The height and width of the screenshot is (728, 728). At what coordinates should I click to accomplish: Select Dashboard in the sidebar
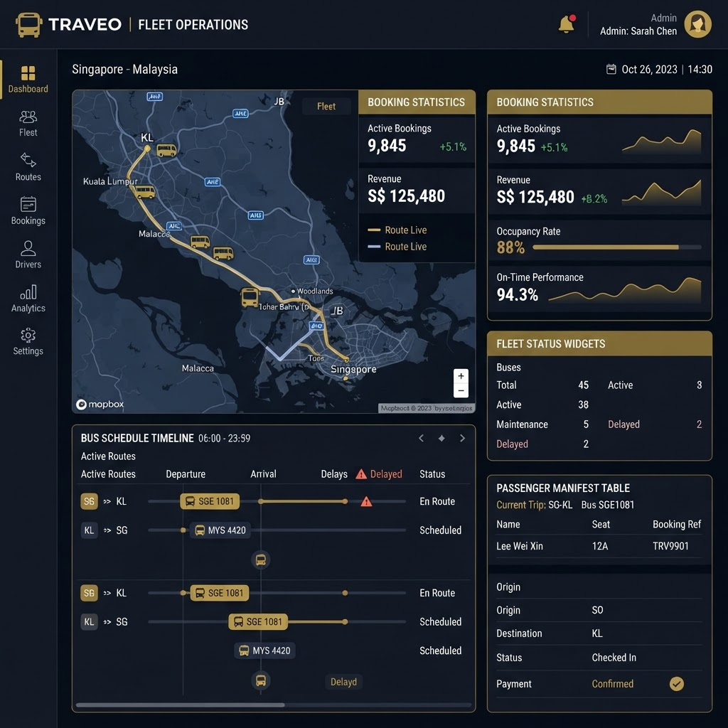(28, 79)
